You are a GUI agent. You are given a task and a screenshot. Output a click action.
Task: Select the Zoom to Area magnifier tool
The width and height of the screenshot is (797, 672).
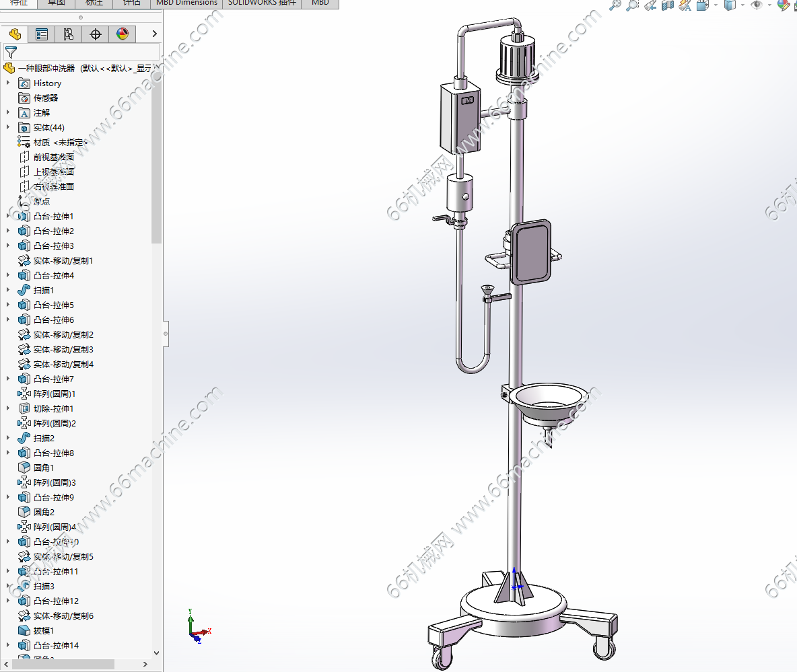point(632,5)
